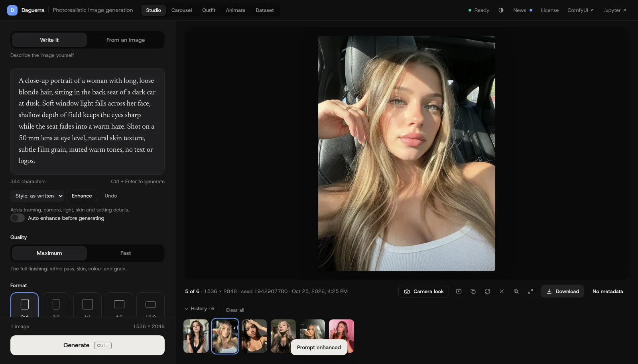Click the main generated portrait image
The image size is (638, 364).
pyautogui.click(x=407, y=153)
